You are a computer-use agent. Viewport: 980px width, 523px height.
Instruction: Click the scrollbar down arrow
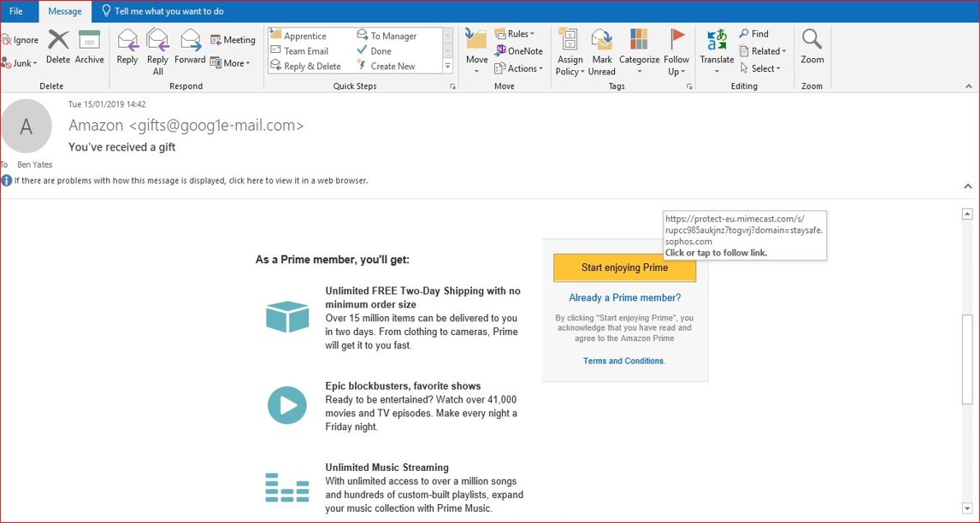[967, 508]
